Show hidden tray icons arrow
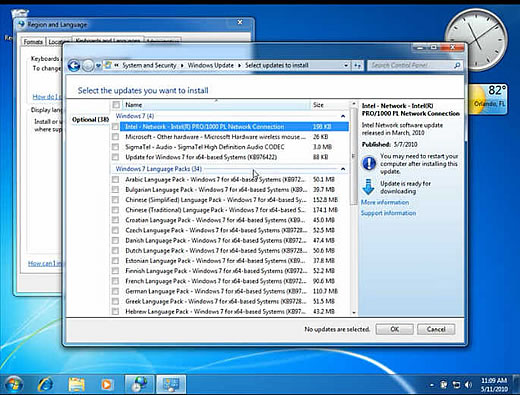The image size is (520, 395). pos(432,385)
